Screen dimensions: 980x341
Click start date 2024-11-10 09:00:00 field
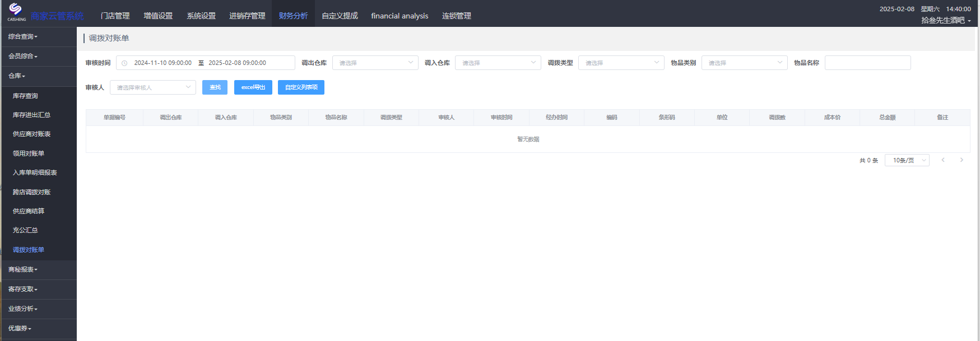(x=162, y=63)
